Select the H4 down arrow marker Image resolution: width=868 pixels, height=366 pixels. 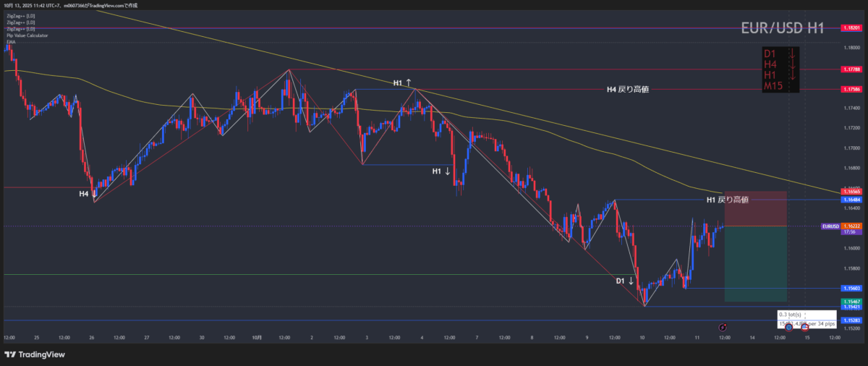point(88,194)
